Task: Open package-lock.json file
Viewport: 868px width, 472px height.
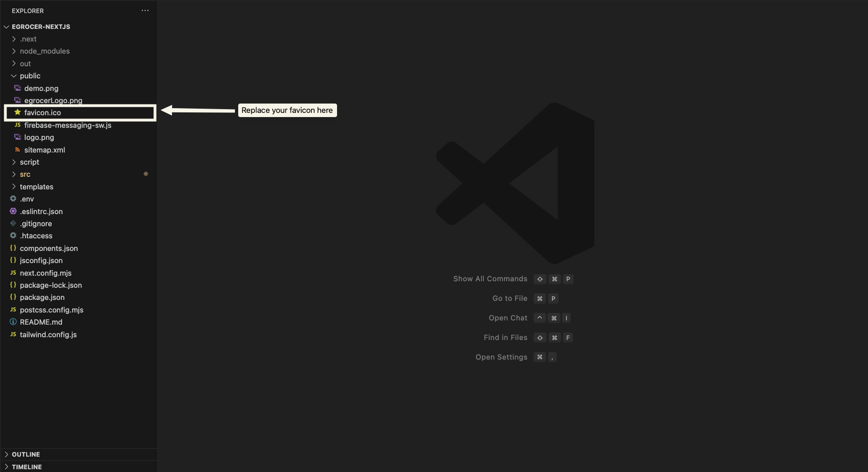Action: (51, 285)
